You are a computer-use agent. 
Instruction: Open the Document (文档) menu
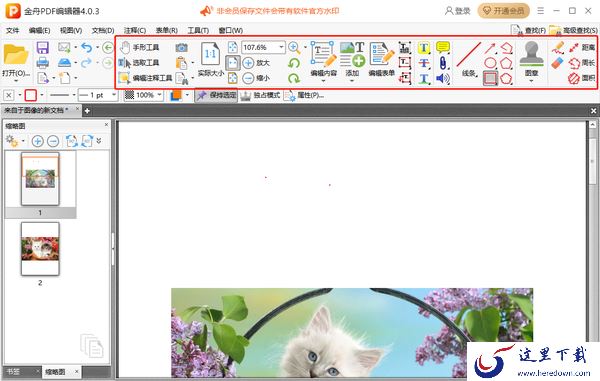point(103,30)
